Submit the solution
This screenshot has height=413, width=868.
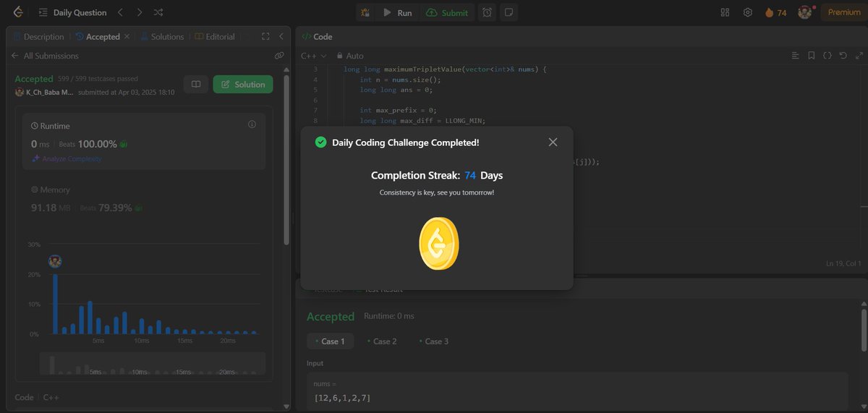click(447, 12)
